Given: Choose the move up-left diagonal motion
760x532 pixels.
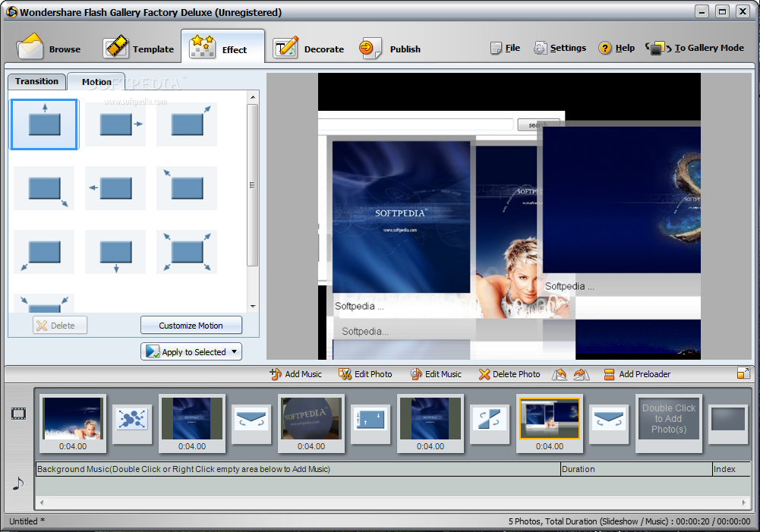Looking at the screenshot, I should pos(187,188).
